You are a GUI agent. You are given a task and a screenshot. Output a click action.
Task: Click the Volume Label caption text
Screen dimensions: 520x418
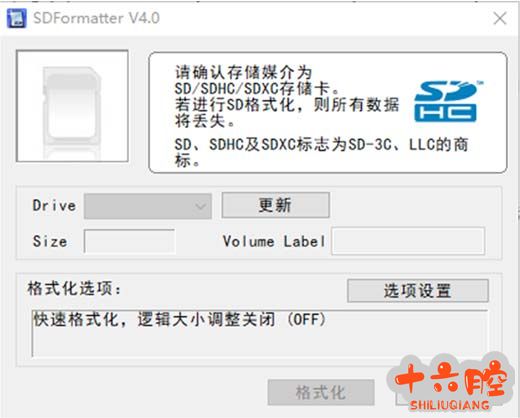point(274,241)
